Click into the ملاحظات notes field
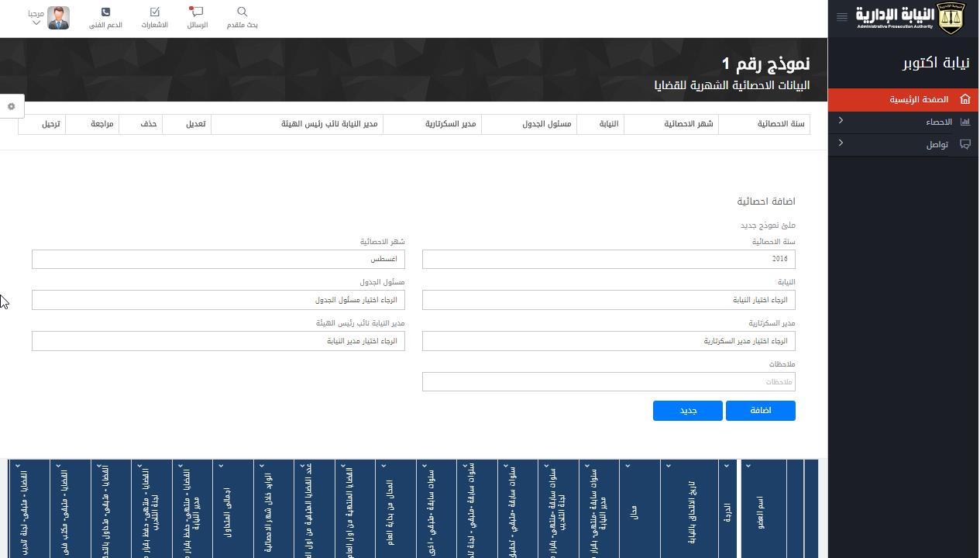 (x=608, y=382)
